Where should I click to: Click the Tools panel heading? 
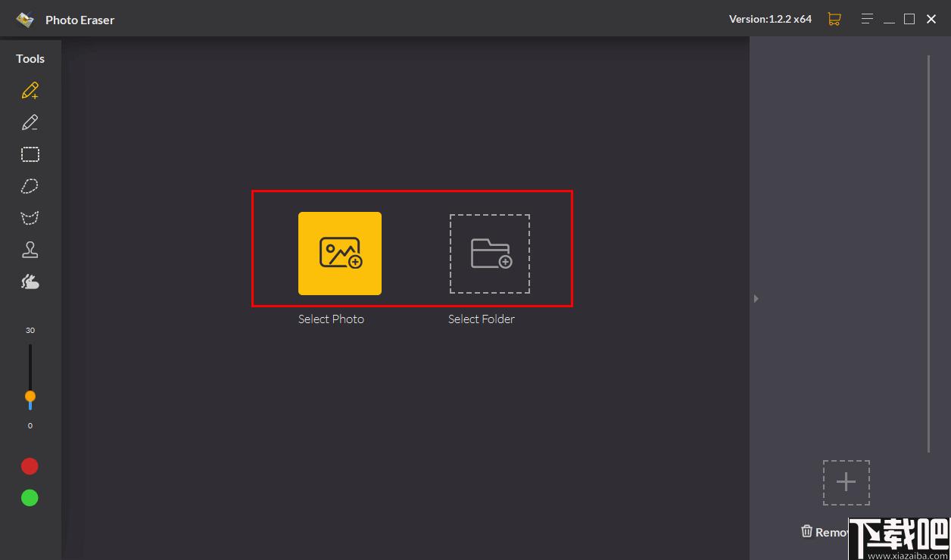30,58
